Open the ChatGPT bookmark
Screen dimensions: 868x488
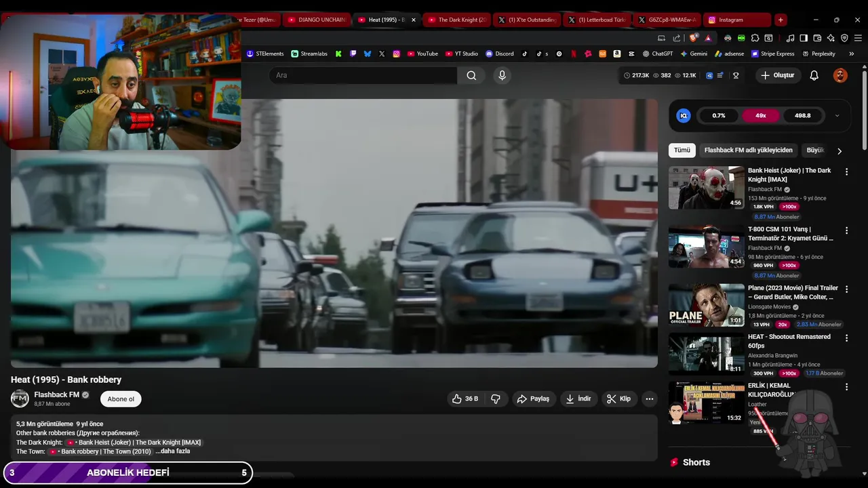pos(658,54)
